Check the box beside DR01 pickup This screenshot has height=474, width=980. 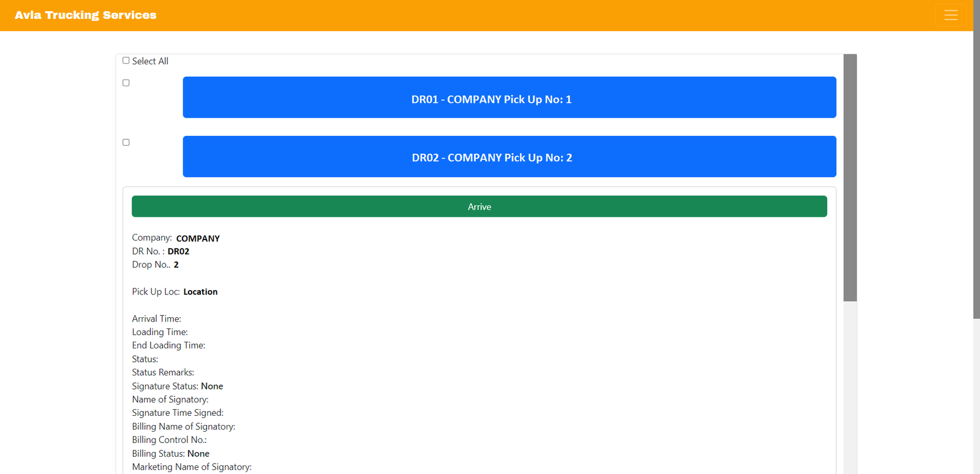pos(126,83)
